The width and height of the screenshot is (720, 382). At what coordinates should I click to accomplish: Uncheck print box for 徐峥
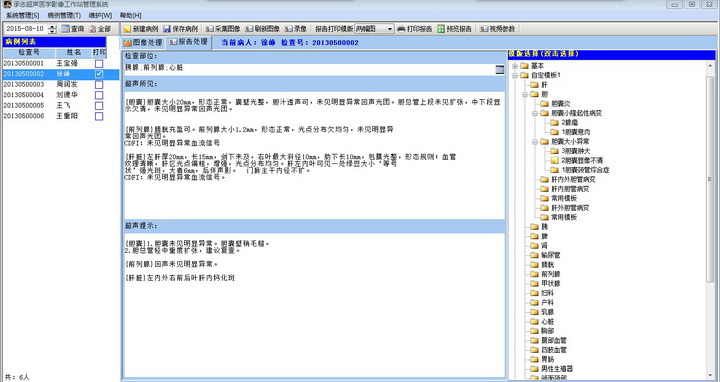[99, 74]
